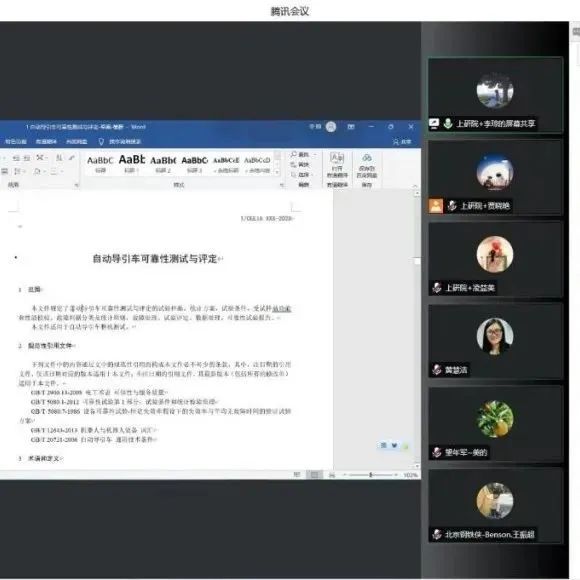Image resolution: width=580 pixels, height=580 pixels.
Task: Click the 100% zoom level button
Action: click(411, 475)
